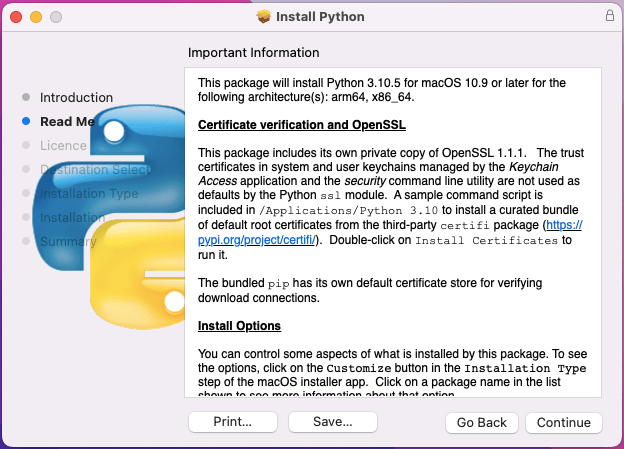Image resolution: width=624 pixels, height=449 pixels.
Task: Click the Important Information heading
Action: tap(254, 53)
